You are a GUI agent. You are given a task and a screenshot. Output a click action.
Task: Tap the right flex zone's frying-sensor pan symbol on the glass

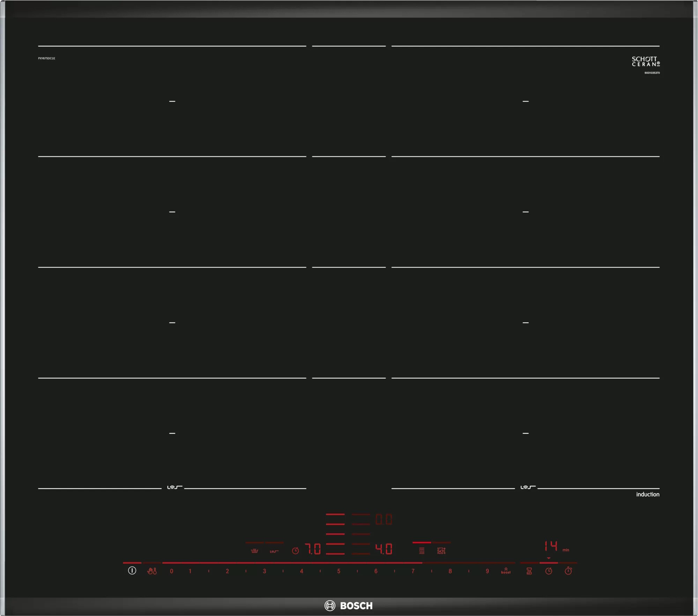[528, 487]
